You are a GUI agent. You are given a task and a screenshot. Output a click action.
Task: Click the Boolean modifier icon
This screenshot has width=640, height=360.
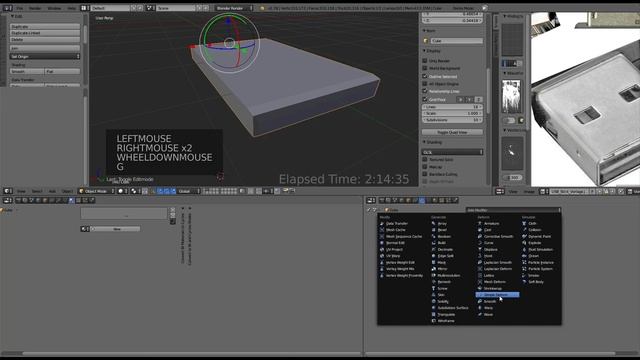[x=433, y=237]
